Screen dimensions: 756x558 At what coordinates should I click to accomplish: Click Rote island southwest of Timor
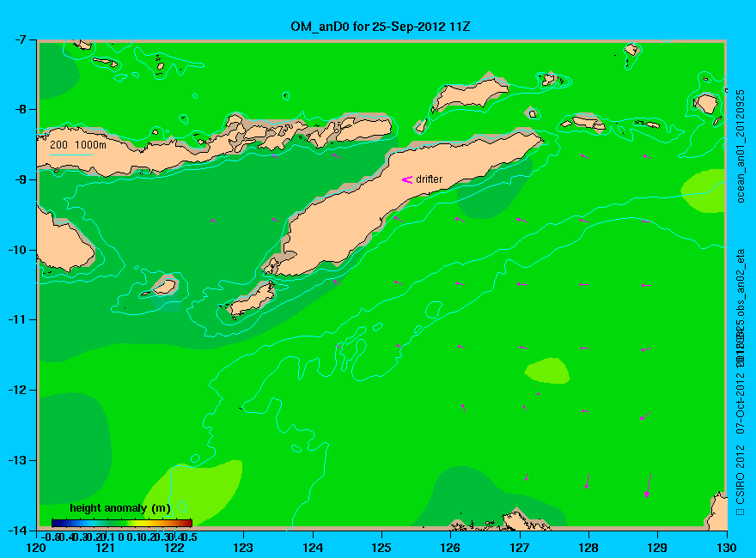tap(251, 300)
